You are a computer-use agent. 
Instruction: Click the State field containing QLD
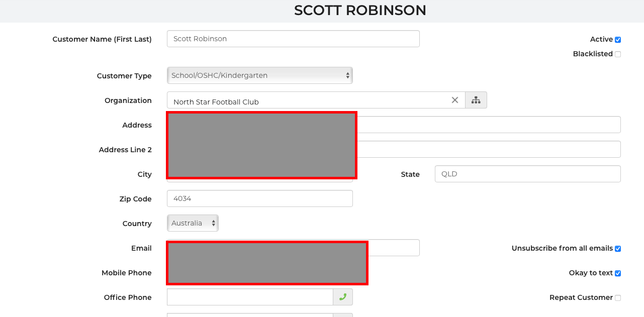click(527, 174)
